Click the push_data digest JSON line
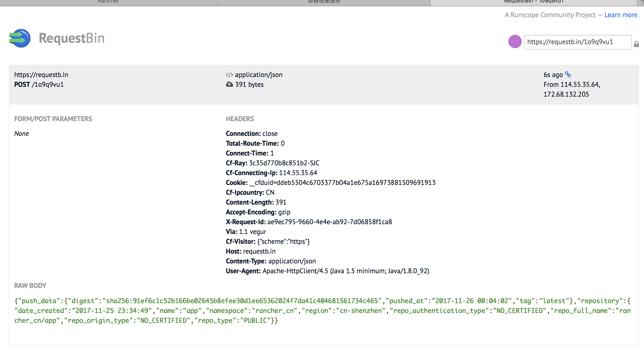Viewport: 644px width, 363px height. (322, 301)
